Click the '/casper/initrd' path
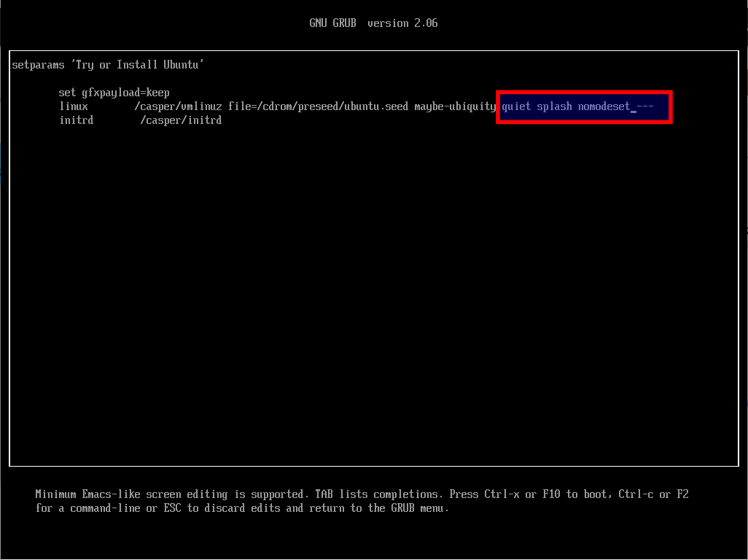The height and width of the screenshot is (560, 748). point(181,120)
